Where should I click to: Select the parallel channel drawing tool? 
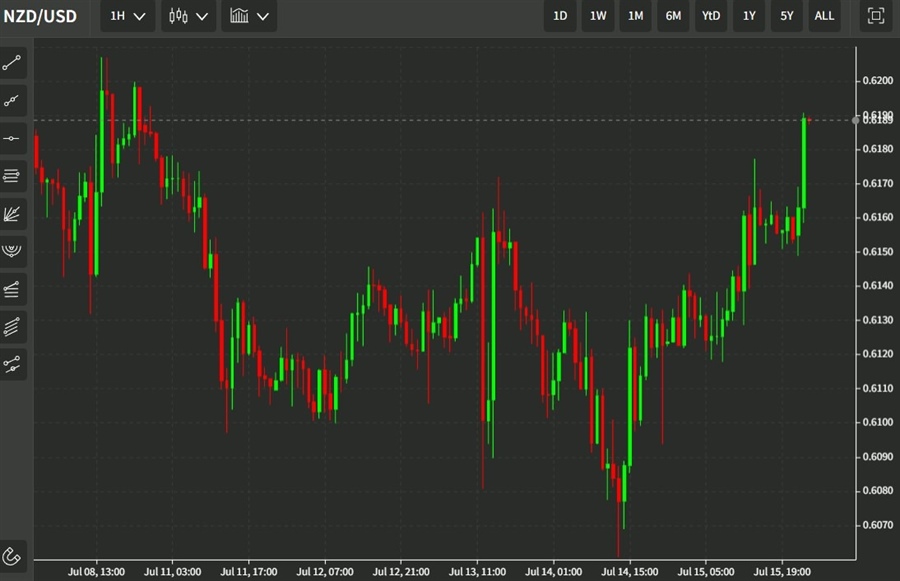(x=13, y=289)
